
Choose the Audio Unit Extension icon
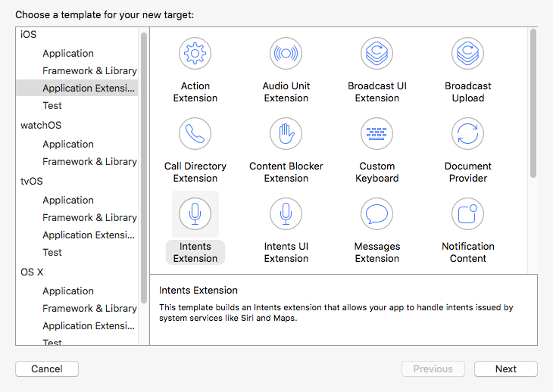click(x=286, y=54)
